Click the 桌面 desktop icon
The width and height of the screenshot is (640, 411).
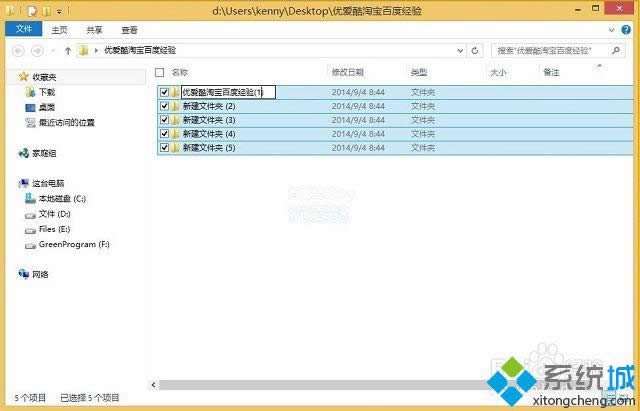30,107
